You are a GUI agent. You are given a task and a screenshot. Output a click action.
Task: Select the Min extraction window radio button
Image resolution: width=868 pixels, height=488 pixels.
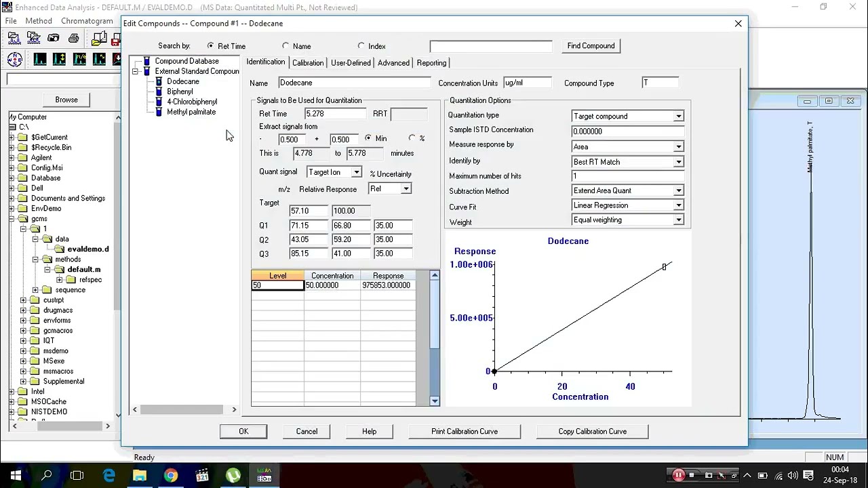pyautogui.click(x=368, y=138)
